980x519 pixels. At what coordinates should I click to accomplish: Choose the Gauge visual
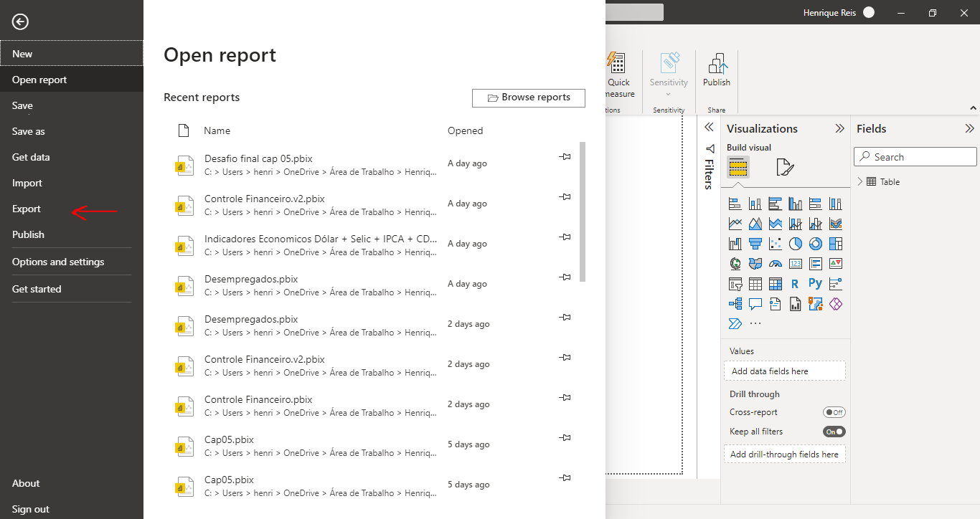[775, 264]
